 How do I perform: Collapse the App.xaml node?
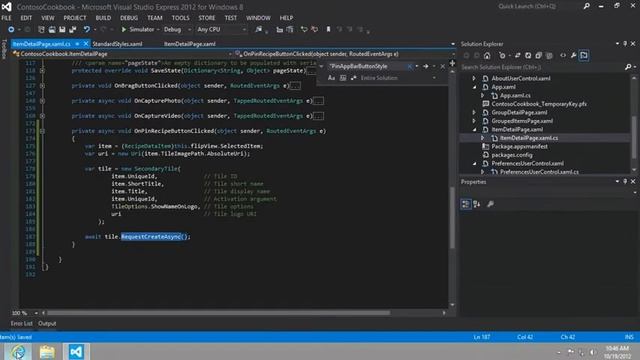(x=474, y=87)
